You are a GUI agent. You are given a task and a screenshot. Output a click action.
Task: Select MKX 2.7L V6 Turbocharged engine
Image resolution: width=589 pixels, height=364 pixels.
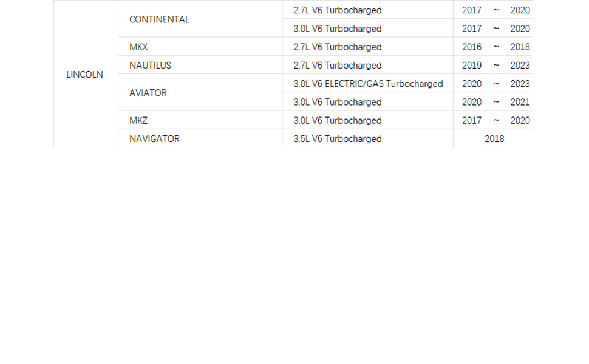click(367, 47)
